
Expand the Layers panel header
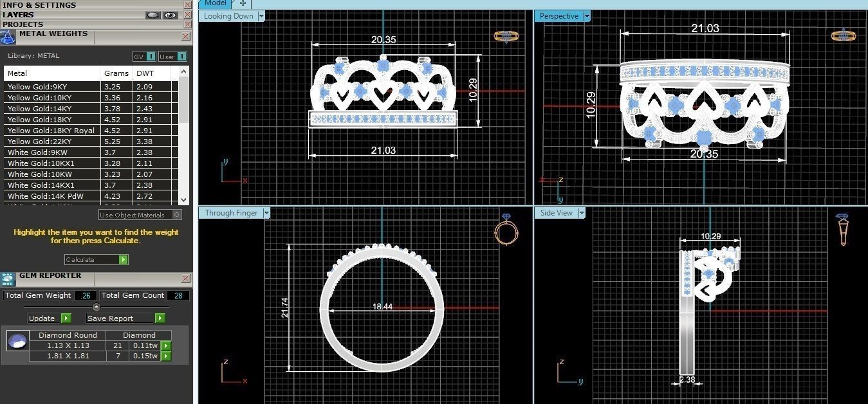click(x=18, y=14)
